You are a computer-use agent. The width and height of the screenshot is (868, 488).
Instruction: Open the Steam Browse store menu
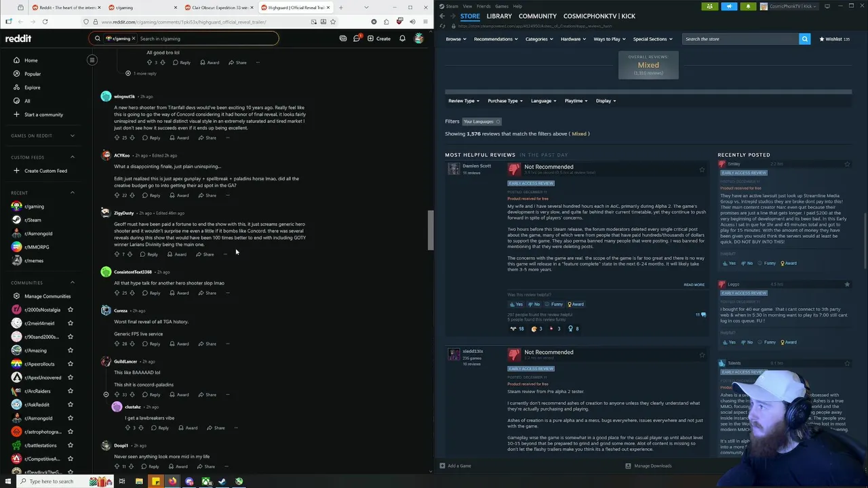456,39
